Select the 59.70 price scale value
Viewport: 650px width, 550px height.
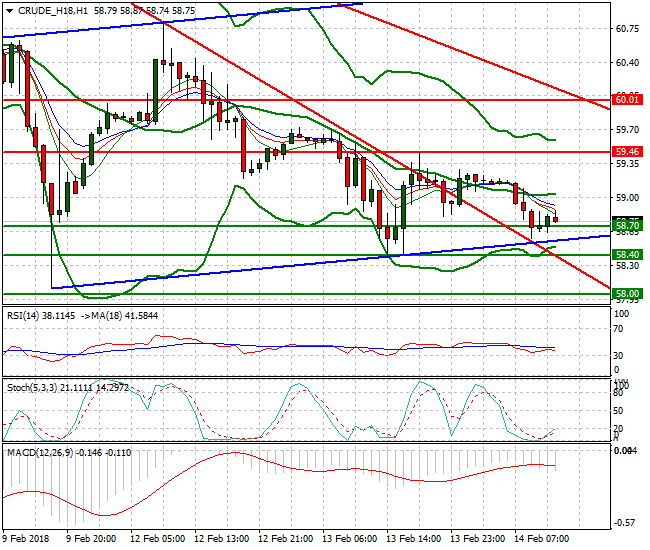click(627, 130)
